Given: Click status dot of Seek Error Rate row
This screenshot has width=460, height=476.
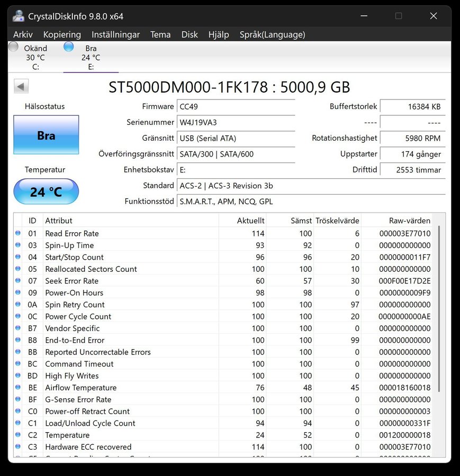Looking at the screenshot, I should (18, 280).
